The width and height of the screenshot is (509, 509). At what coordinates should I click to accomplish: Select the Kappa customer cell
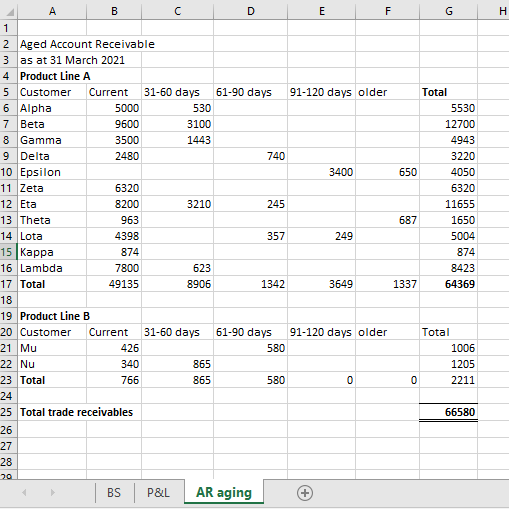point(52,252)
